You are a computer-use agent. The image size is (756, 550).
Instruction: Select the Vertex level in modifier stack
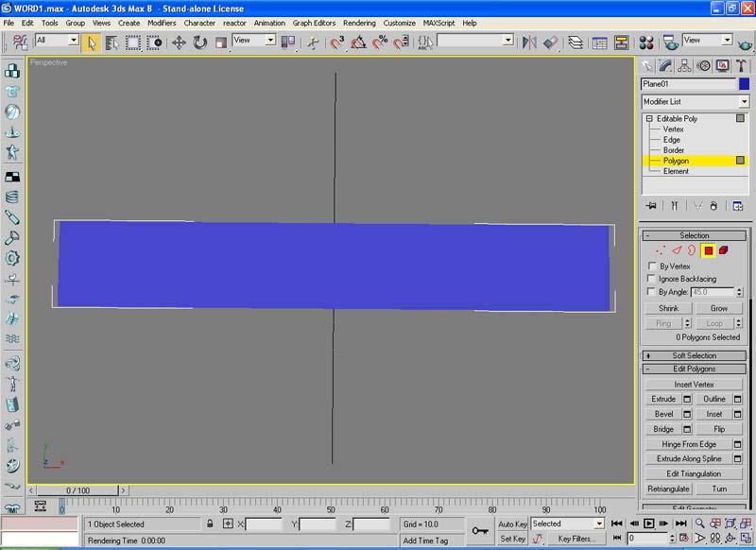click(673, 129)
